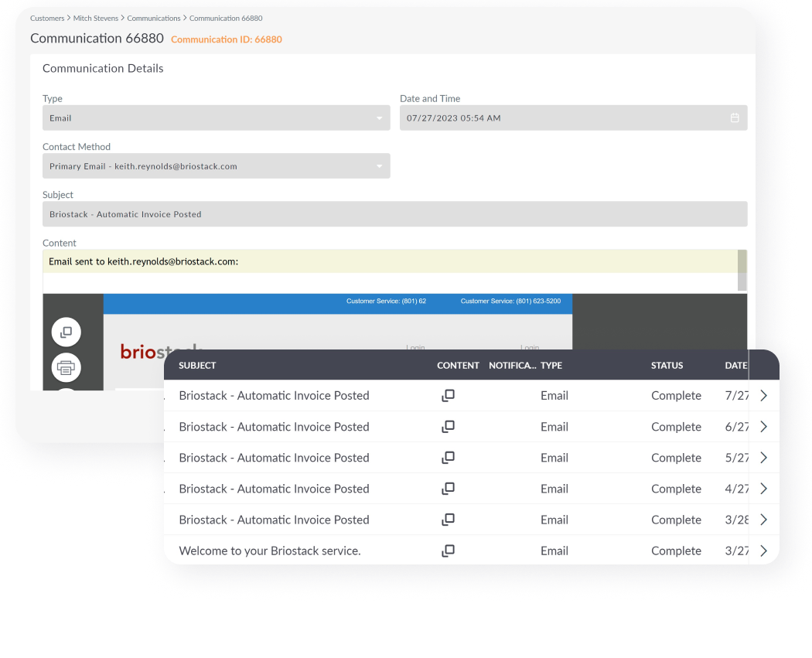Screen dimensions: 812x658
Task: Open the Type dropdown showing Email
Action: click(x=216, y=118)
